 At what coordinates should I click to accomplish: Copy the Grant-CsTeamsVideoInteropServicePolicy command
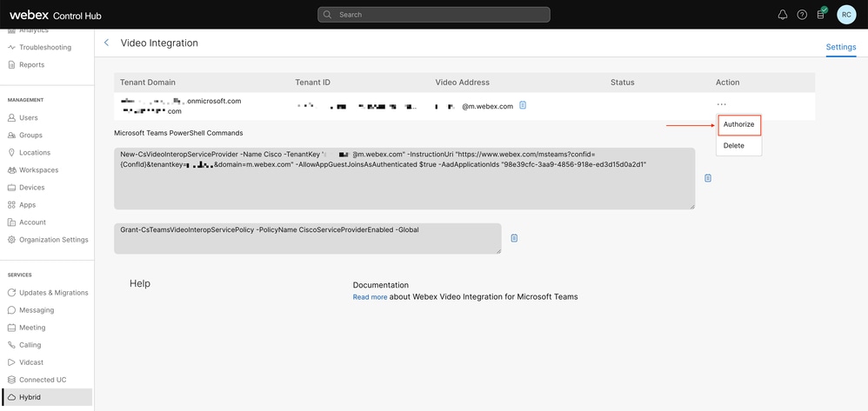(514, 238)
